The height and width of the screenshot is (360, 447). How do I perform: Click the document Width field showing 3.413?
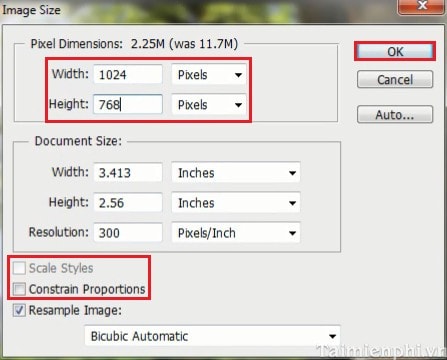[128, 173]
